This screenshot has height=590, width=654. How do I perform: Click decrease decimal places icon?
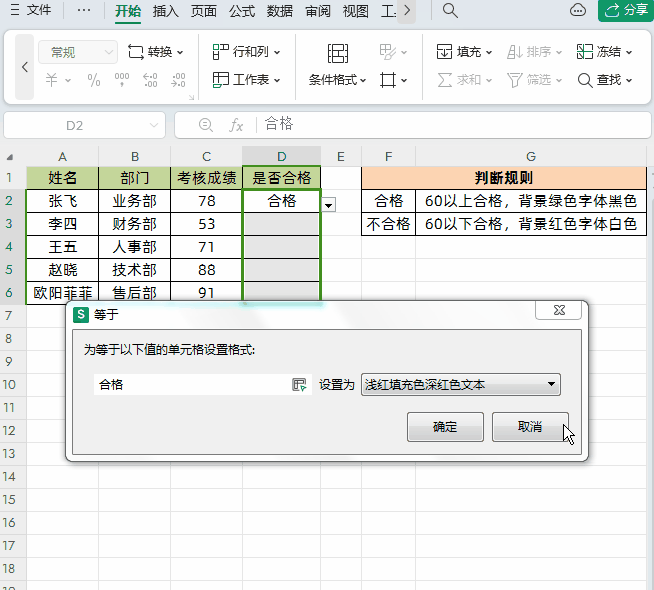(x=178, y=80)
